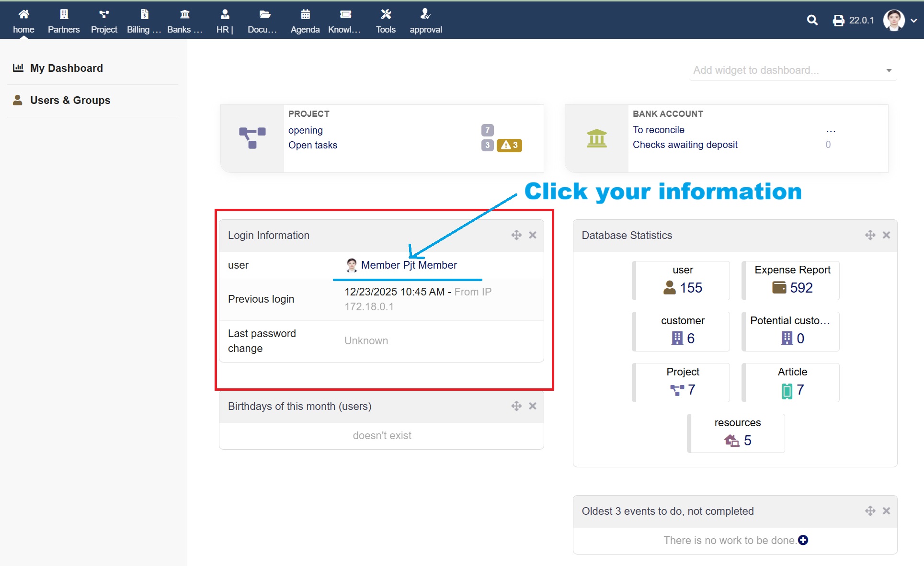Click the resources statistics box
Viewport: 924px width, 566px height.
[737, 433]
